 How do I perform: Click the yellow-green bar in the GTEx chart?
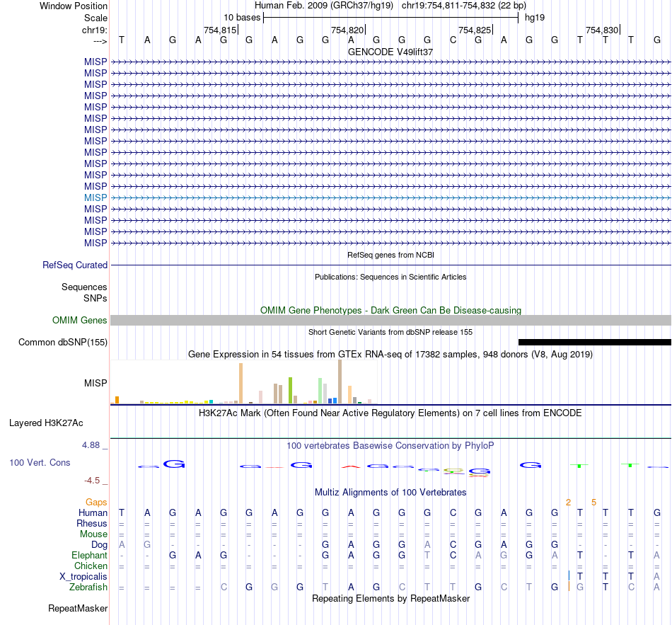[x=290, y=390]
